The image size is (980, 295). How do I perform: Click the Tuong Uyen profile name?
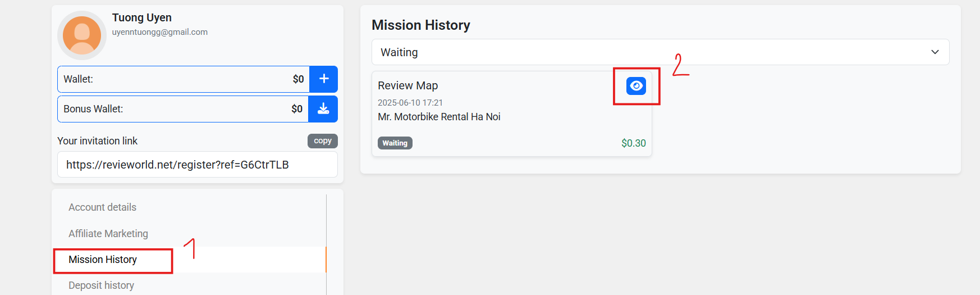[x=142, y=18]
